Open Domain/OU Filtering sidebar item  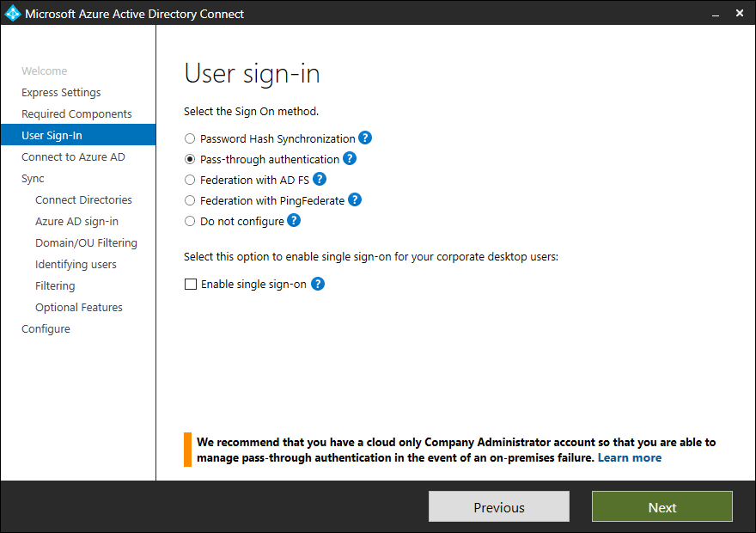86,243
